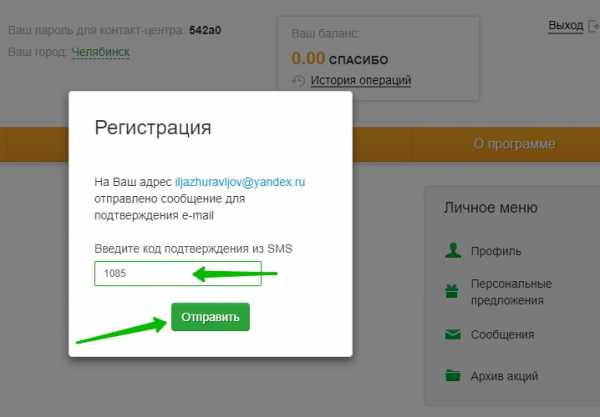Change city via the Челябинск link
600x417 pixels.
[100, 51]
